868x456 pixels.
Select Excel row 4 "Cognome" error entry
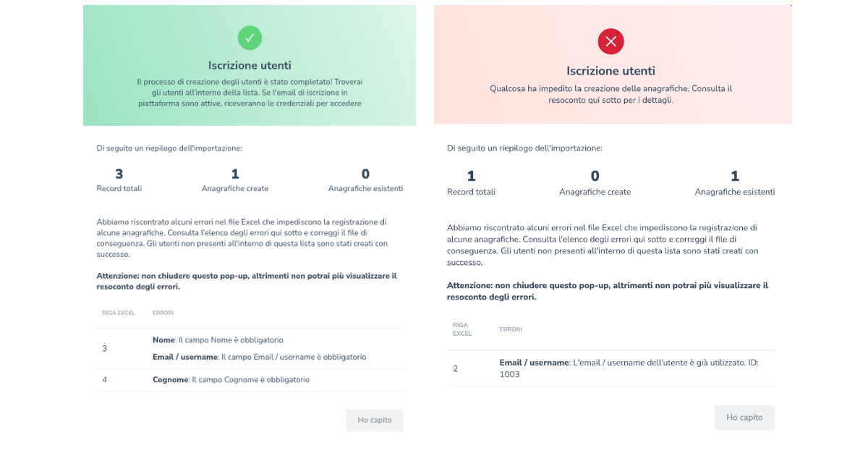231,380
